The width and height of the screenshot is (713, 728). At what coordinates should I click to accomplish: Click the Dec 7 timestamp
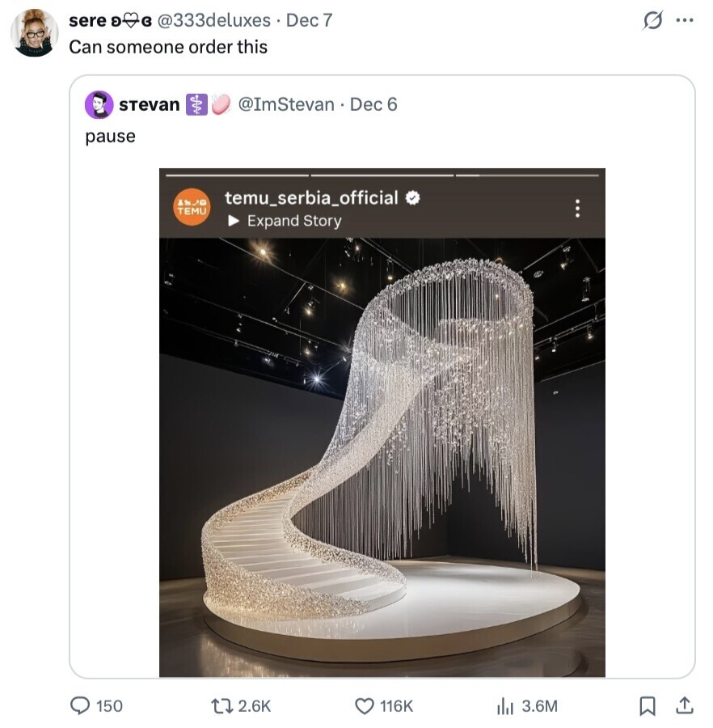[309, 20]
